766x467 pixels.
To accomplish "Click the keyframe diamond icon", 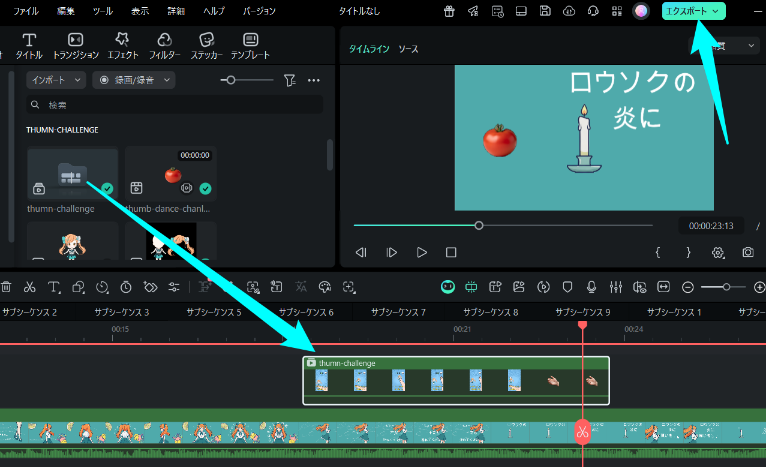I will tap(150, 287).
